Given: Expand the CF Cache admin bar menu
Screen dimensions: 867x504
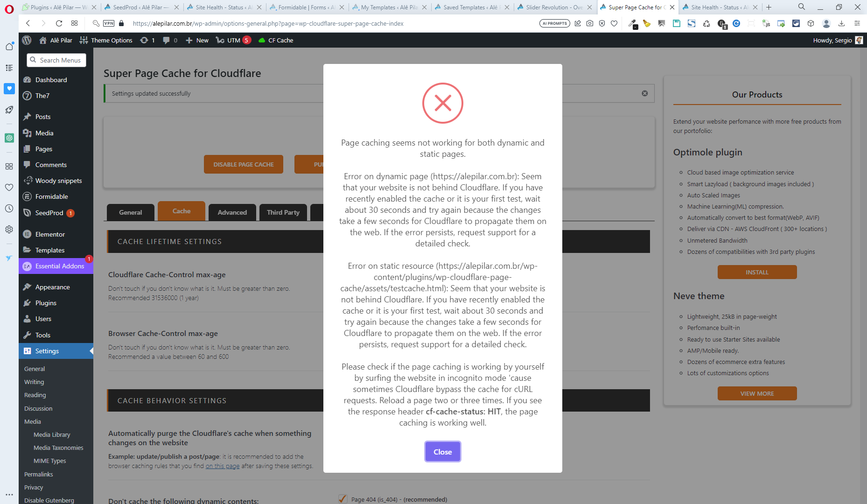Looking at the screenshot, I should coord(276,40).
